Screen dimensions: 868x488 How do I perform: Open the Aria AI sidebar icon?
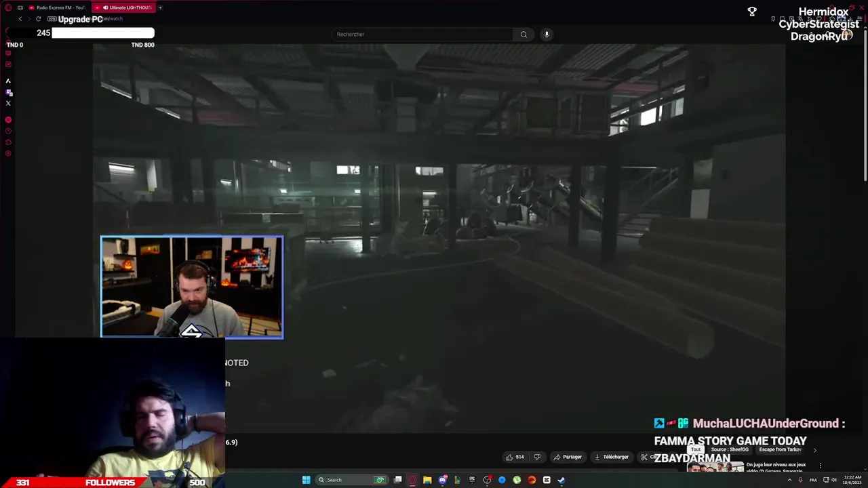pos(8,81)
